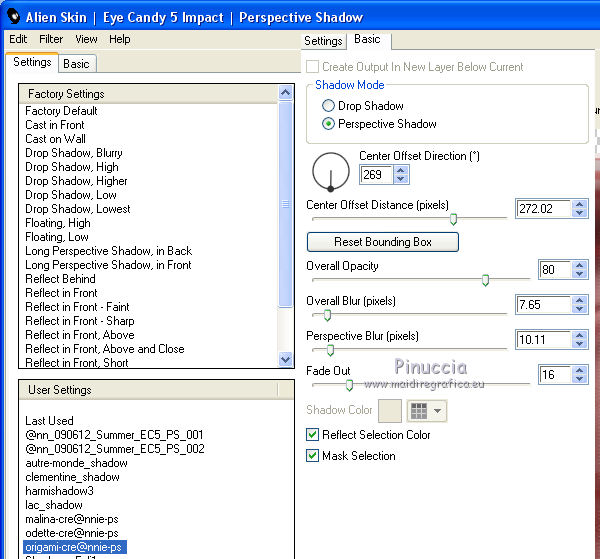
Task: Decrease Overall Opacity value
Action: 579,274
